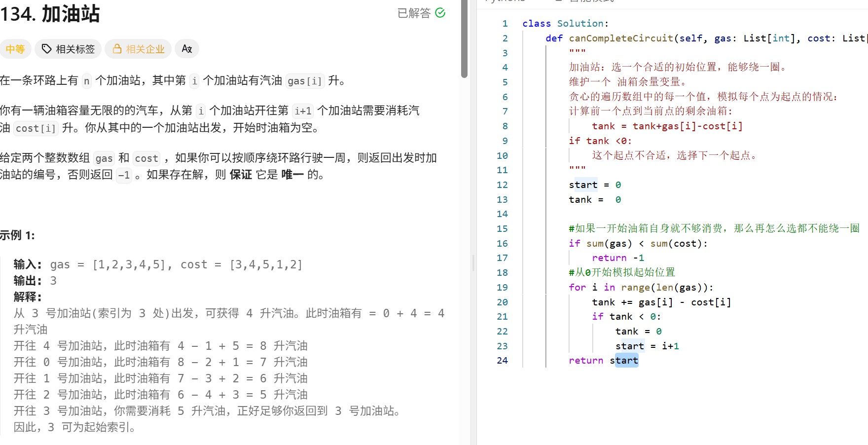Click the highlighted 'return start' line
868x445 pixels.
point(603,361)
